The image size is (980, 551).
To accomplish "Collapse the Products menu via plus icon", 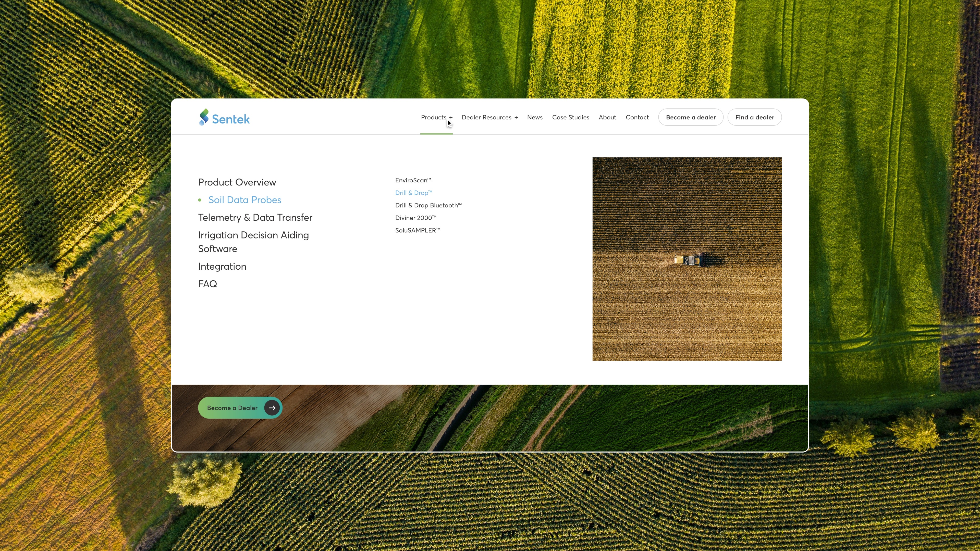I will (x=451, y=118).
